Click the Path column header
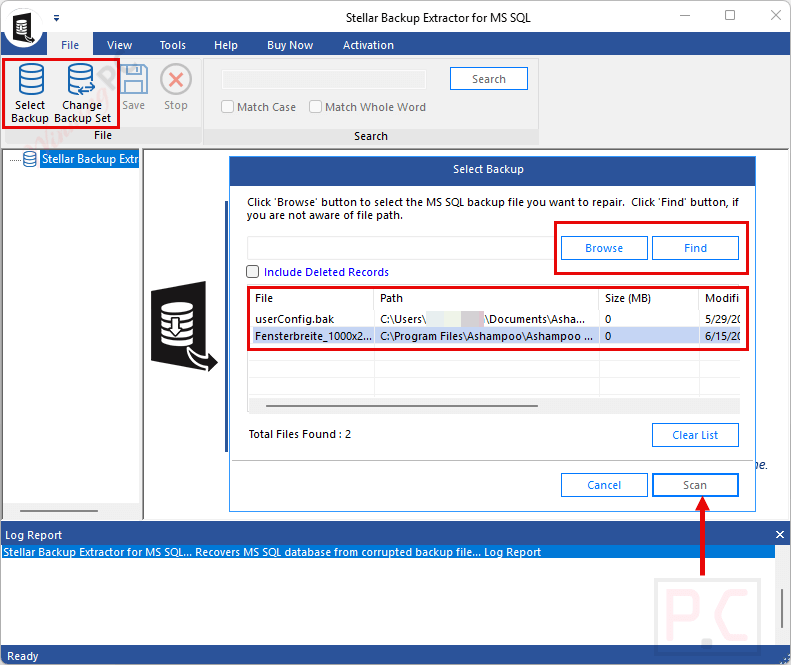 486,299
